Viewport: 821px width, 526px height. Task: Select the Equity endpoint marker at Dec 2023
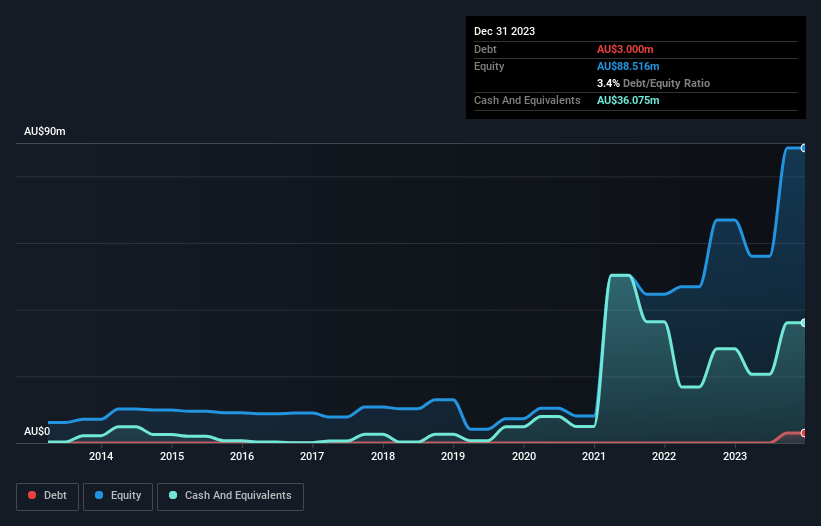point(804,148)
